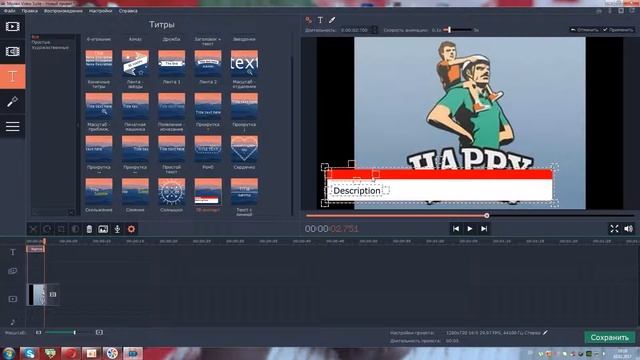Click the video track icon
640x360 pixels.
point(13,299)
